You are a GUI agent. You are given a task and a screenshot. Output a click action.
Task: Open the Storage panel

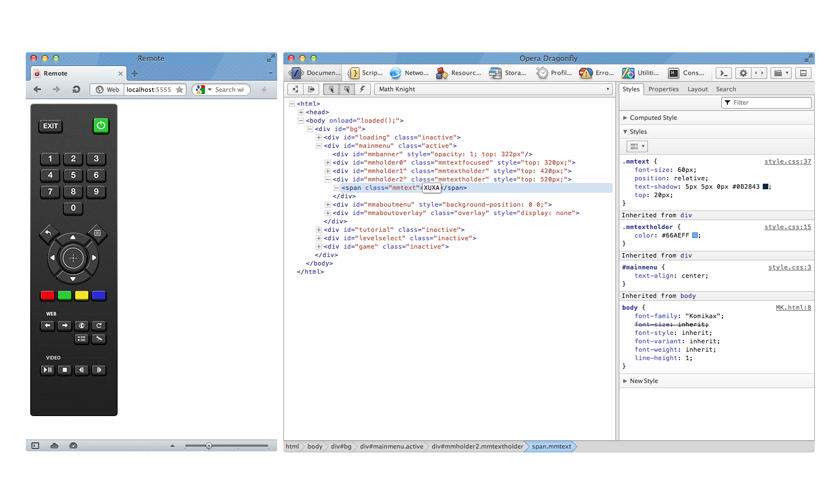[508, 73]
